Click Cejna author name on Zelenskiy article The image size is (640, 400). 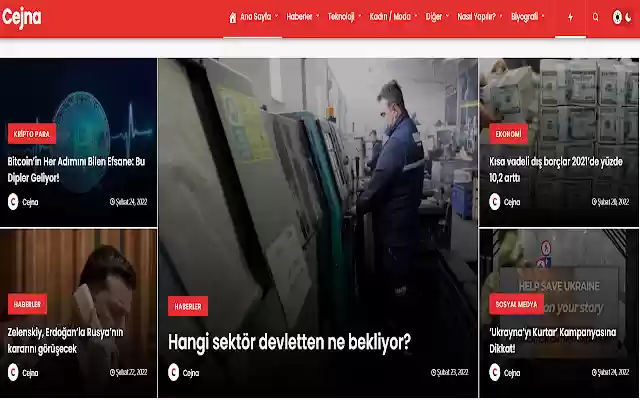pyautogui.click(x=30, y=373)
